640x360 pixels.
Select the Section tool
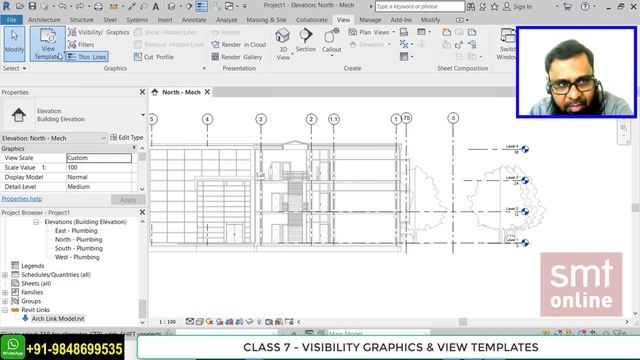306,41
